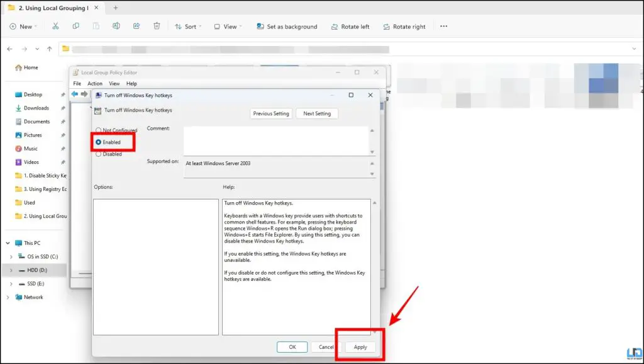Click inside the Comment text box
Image resolution: width=644 pixels, height=364 pixels.
[x=275, y=141]
